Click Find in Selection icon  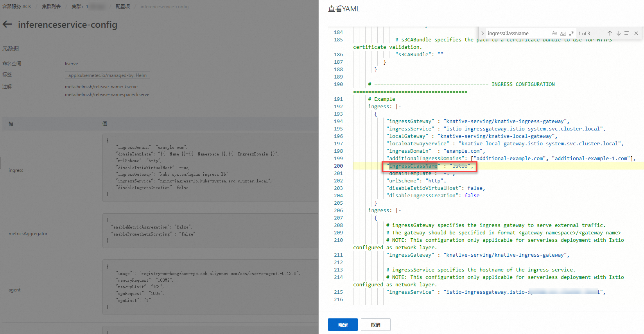627,33
